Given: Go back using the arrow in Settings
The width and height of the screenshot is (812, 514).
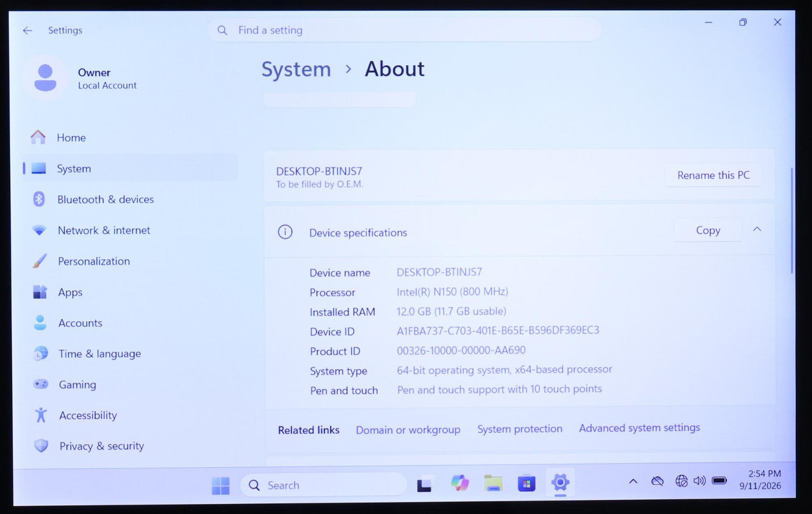Looking at the screenshot, I should (27, 30).
